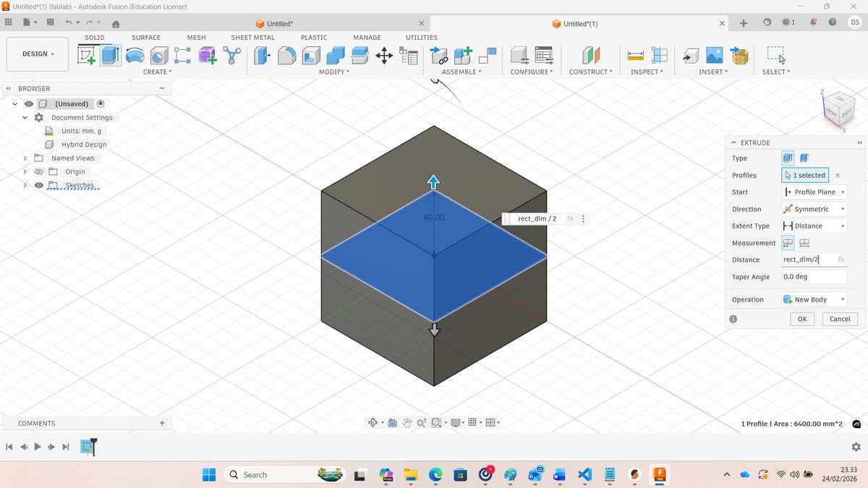Expand the Sketches folder
868x488 pixels.
pos(25,185)
